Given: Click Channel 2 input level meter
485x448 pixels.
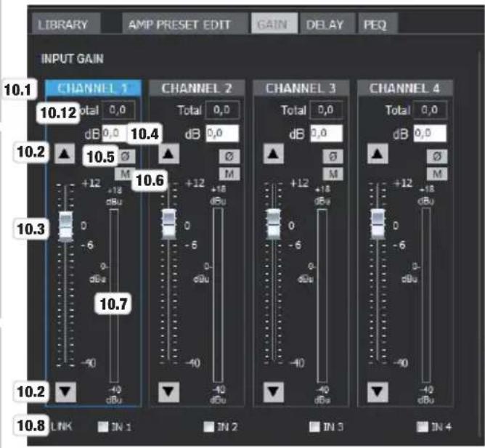Looking at the screenshot, I should [x=218, y=296].
